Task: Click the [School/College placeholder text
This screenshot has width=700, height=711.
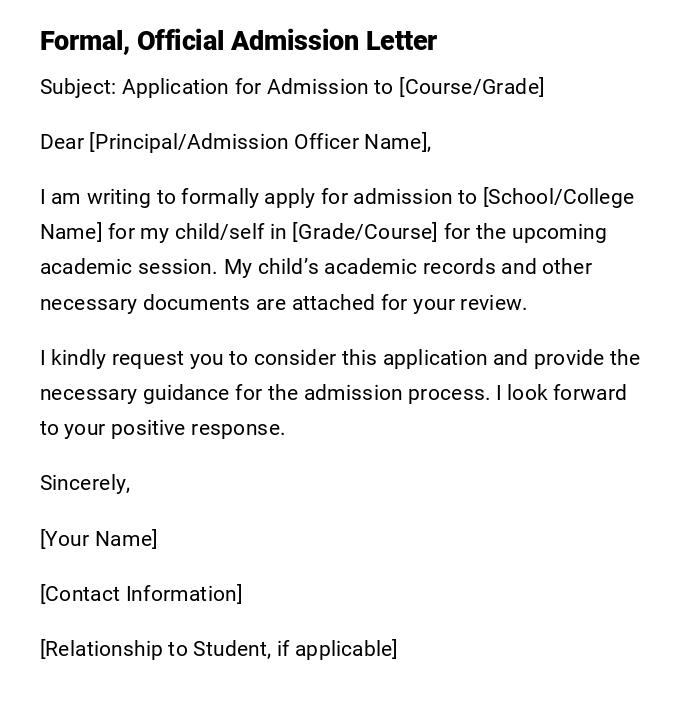Action: click(x=558, y=197)
